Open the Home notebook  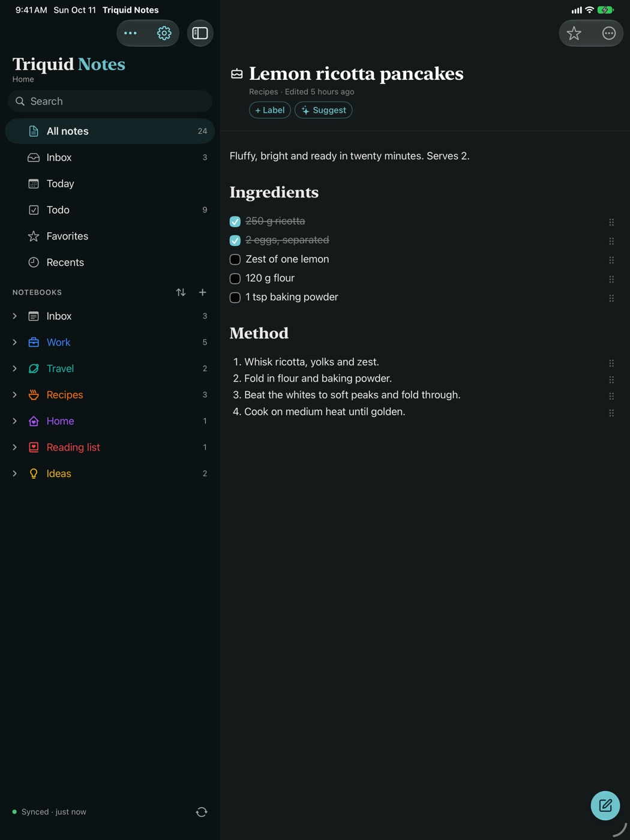[x=110, y=421]
